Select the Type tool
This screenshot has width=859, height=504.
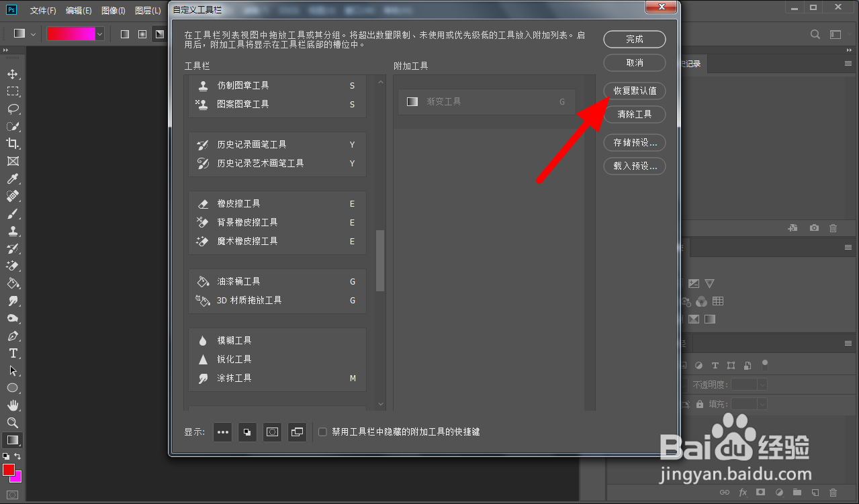pos(13,353)
